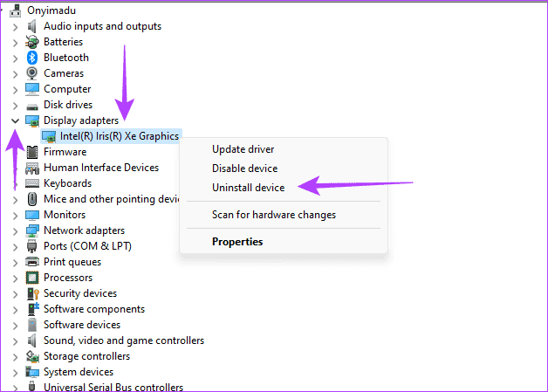548x392 pixels.
Task: Click the Audio inputs and outputs speaker icon
Action: coord(31,26)
